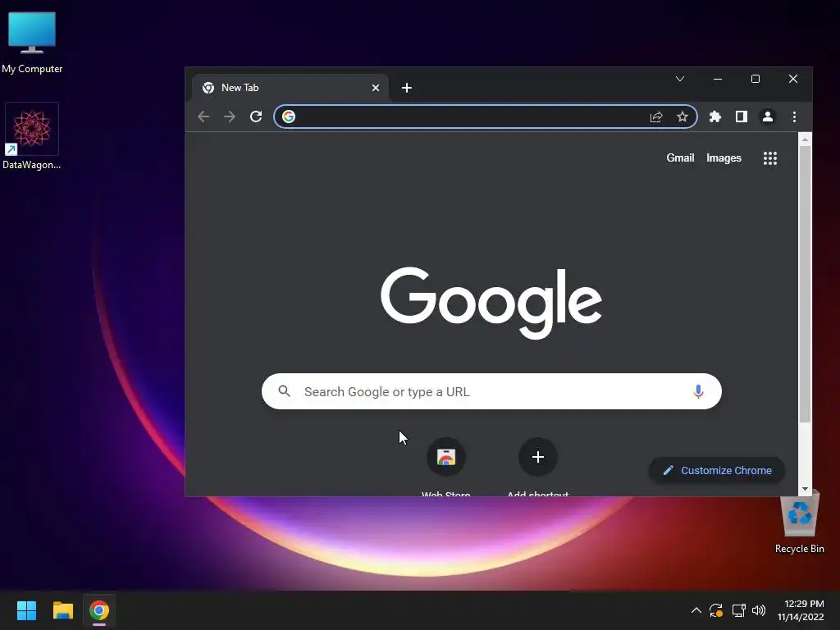Image resolution: width=840 pixels, height=630 pixels.
Task: Go back using Chrome's back arrow
Action: 203,116
